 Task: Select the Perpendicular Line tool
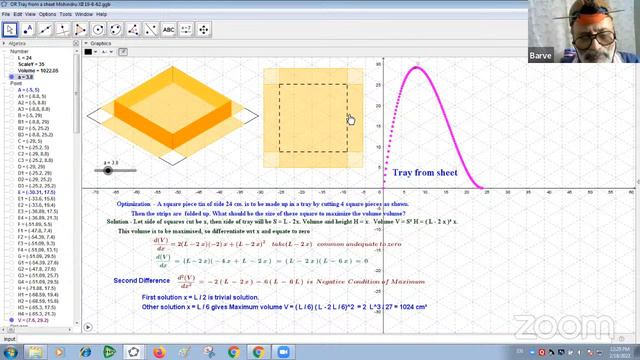click(63, 30)
